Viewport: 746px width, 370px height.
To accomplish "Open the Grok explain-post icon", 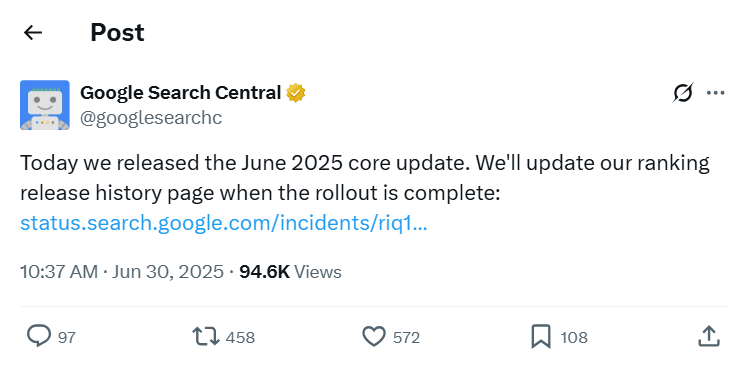I will coord(683,93).
